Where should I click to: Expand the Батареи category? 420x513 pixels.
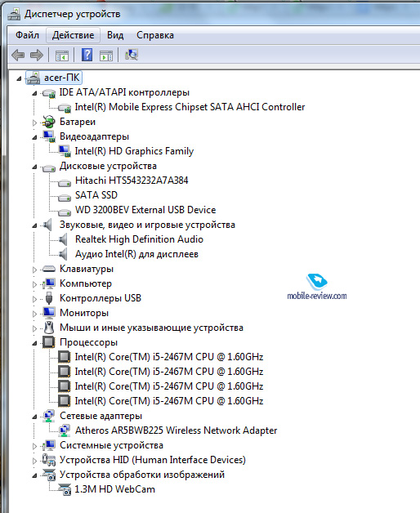coord(34,123)
